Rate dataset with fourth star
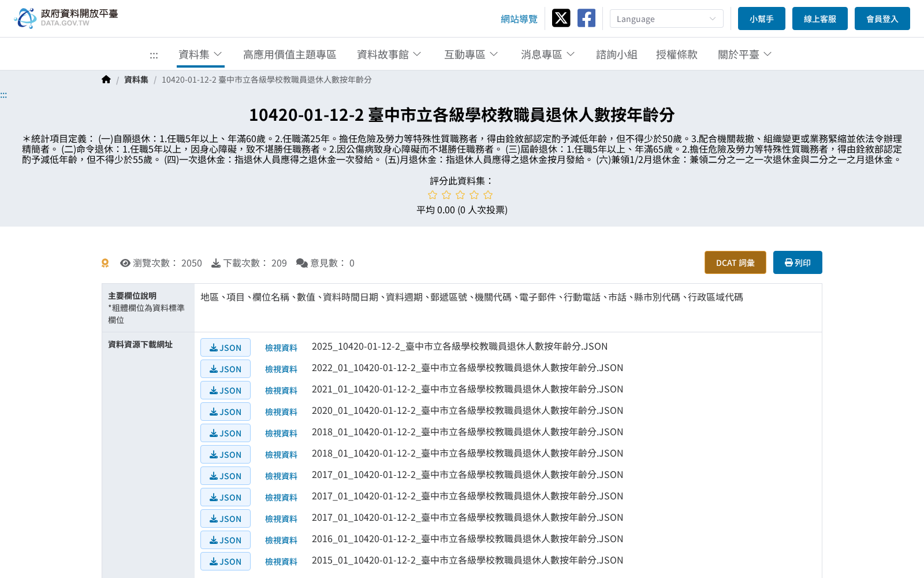The width and height of the screenshot is (924, 578). coord(474,195)
